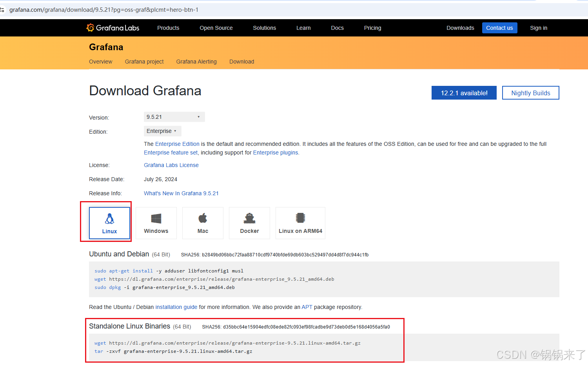Select the Mac platform tile

coord(203,223)
